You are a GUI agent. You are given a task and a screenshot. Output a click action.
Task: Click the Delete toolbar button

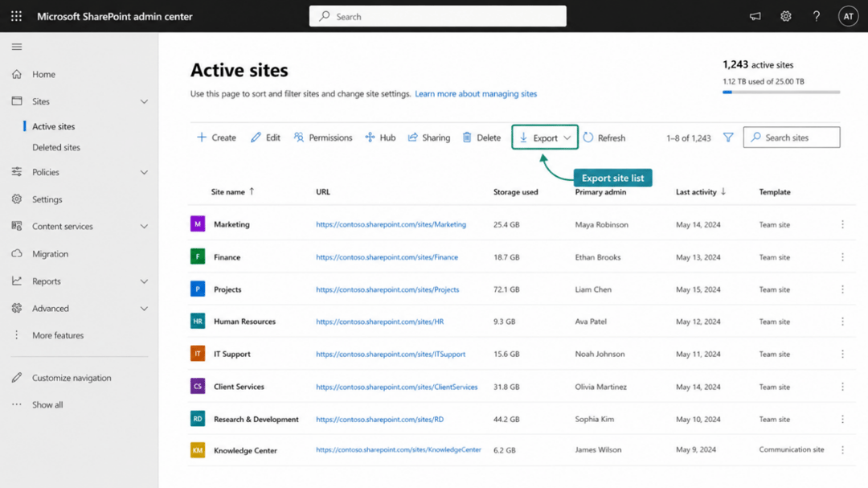(x=481, y=137)
